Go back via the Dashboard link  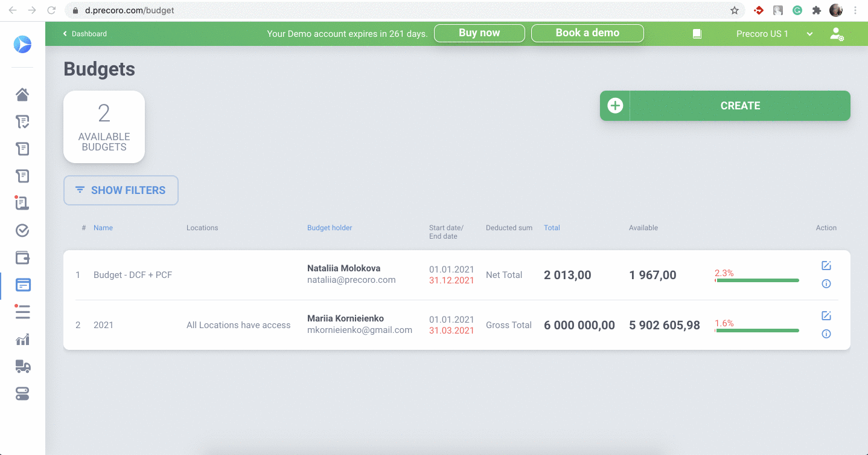[x=85, y=34]
